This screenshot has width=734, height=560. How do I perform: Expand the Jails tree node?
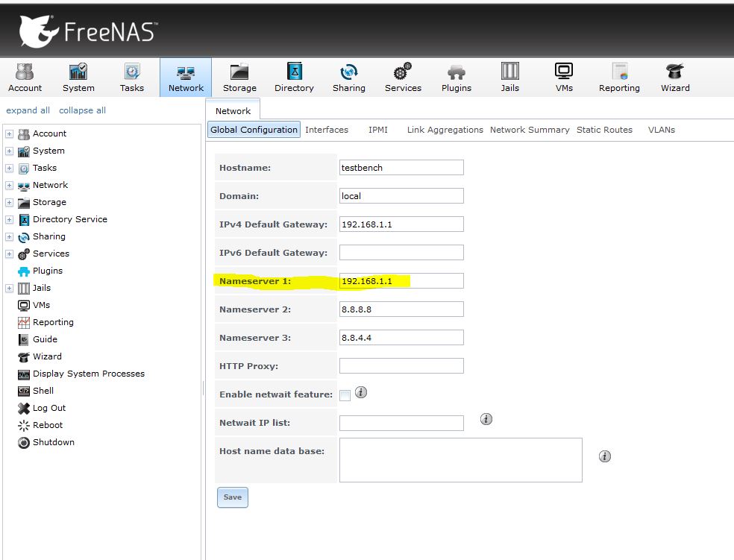(x=9, y=288)
